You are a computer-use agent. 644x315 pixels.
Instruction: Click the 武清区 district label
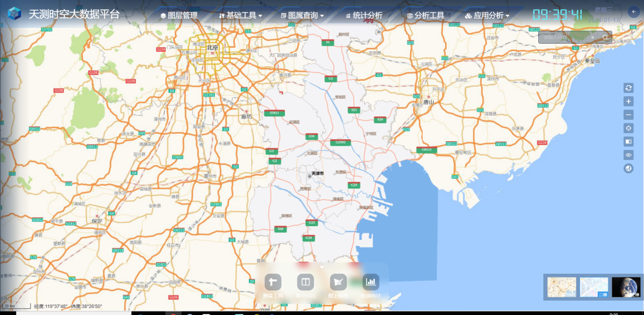pos(294,122)
